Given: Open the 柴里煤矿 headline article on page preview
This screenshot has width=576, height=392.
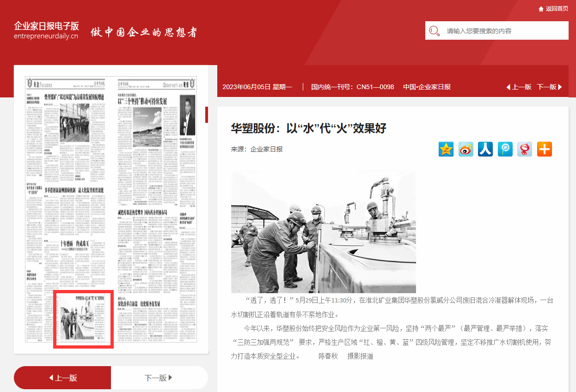Looking at the screenshot, I should coord(74,97).
